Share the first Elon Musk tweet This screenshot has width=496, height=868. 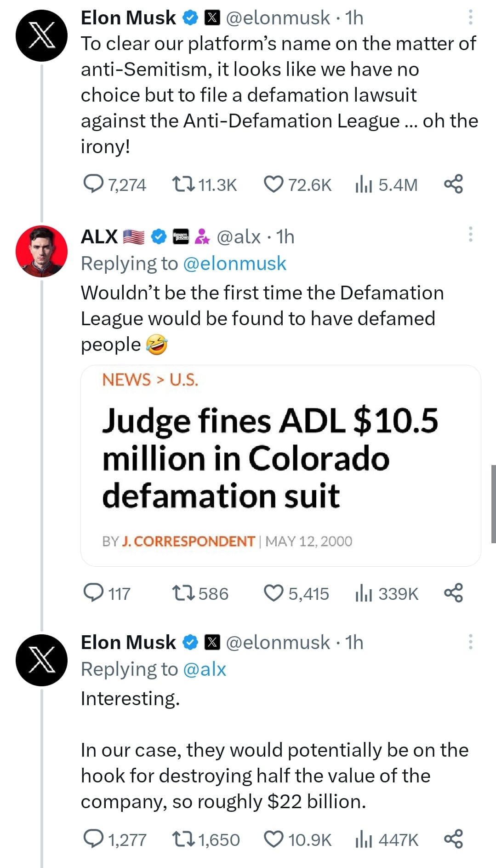(x=453, y=184)
